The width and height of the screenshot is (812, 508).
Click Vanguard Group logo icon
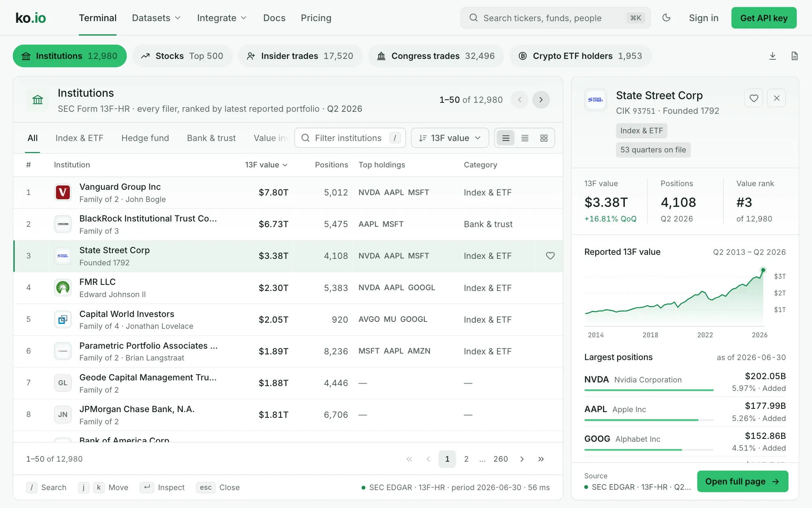click(63, 192)
